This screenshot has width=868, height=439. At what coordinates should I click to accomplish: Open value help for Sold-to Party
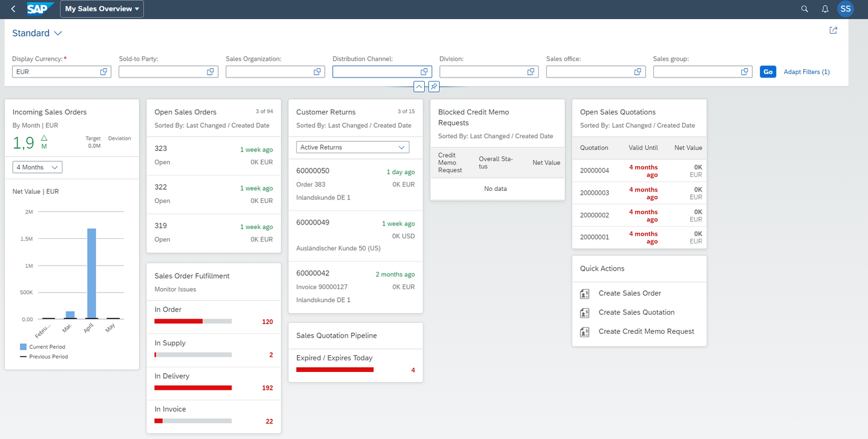click(211, 72)
